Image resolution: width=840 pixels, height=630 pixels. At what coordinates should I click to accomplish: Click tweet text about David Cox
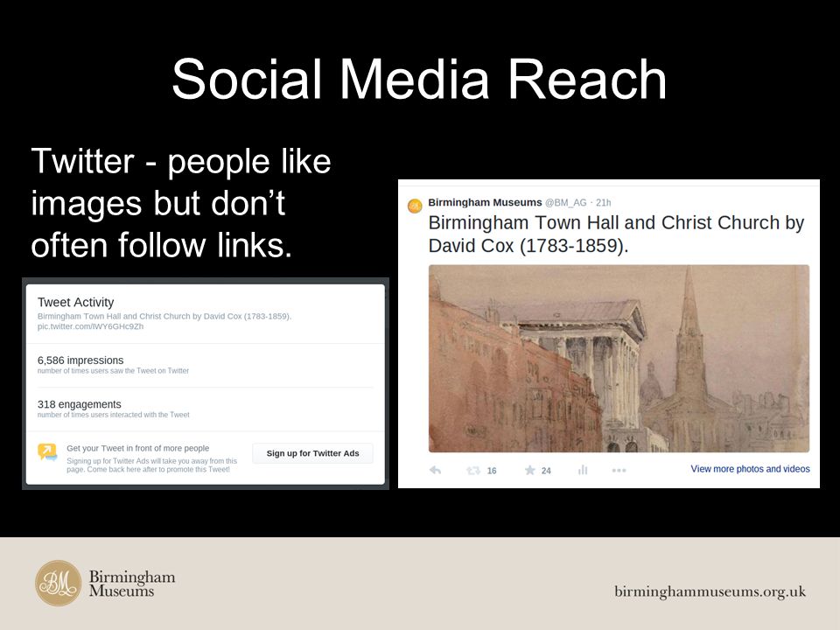(616, 234)
